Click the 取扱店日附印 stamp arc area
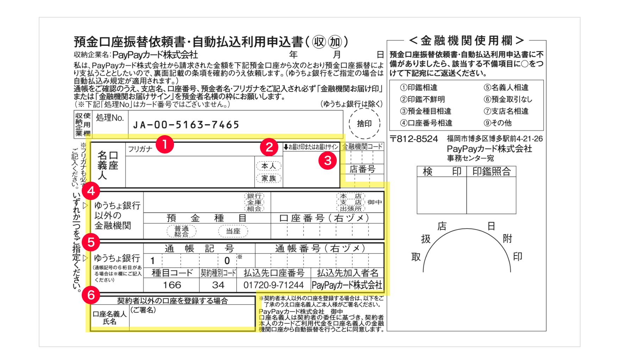The height and width of the screenshot is (364, 620). (x=467, y=247)
